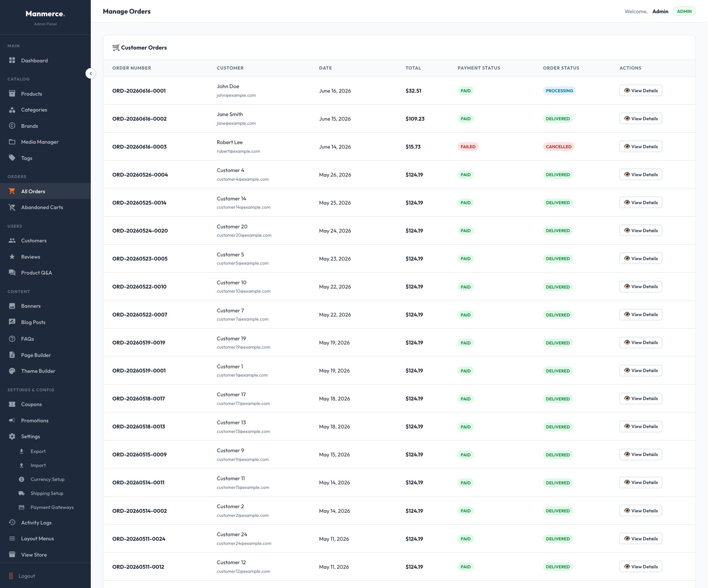Click the Activity Logs history icon

click(12, 522)
